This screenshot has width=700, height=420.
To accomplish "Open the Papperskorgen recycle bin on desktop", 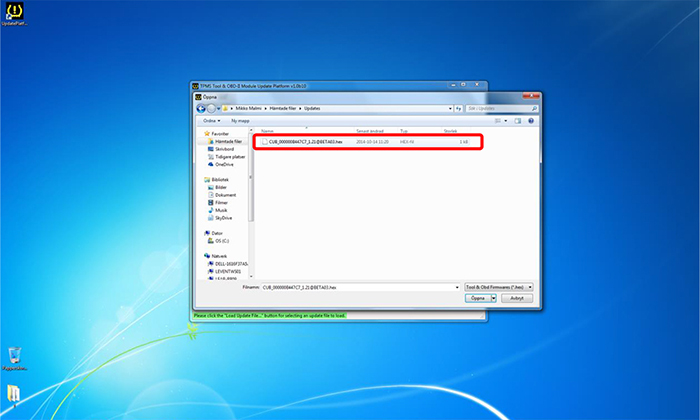I will tap(15, 357).
